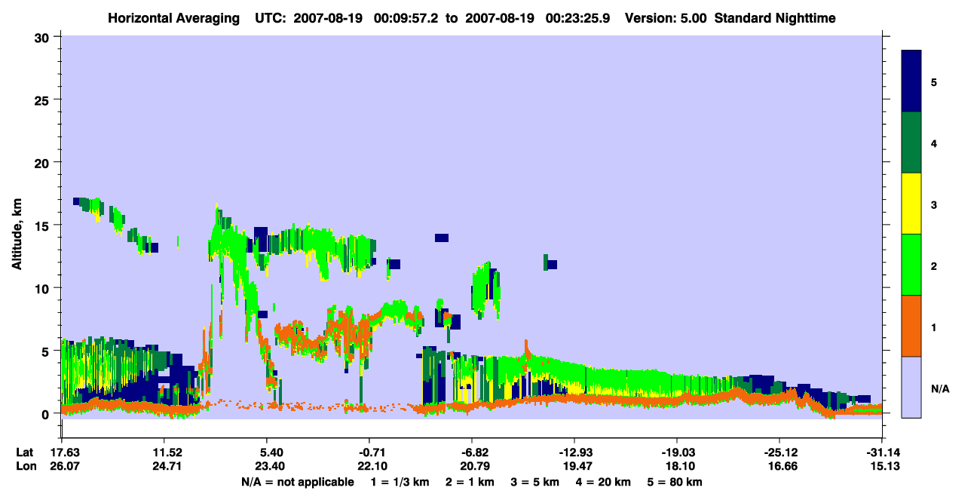The height and width of the screenshot is (503, 980).
Task: Click latitude value -6.82
Action: pyautogui.click(x=472, y=452)
